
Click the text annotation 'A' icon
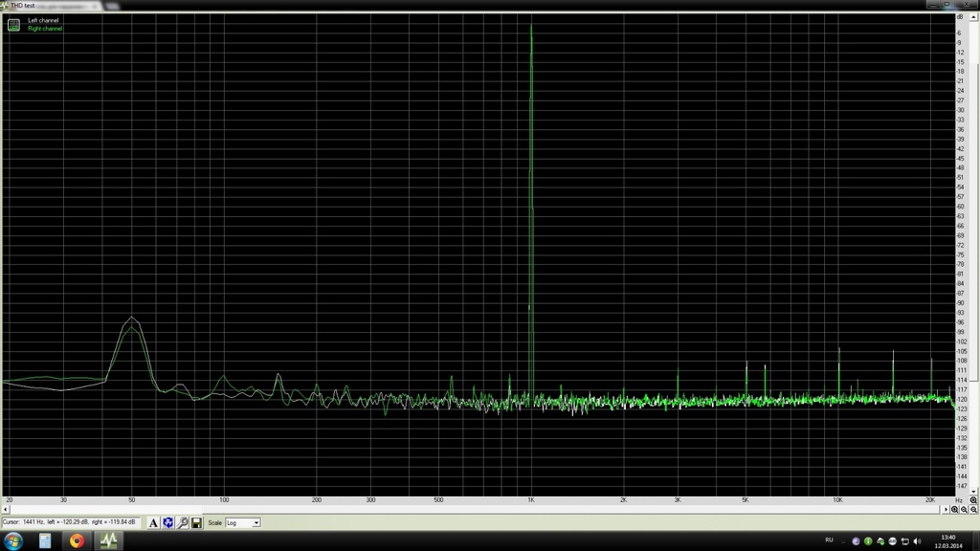pyautogui.click(x=153, y=523)
